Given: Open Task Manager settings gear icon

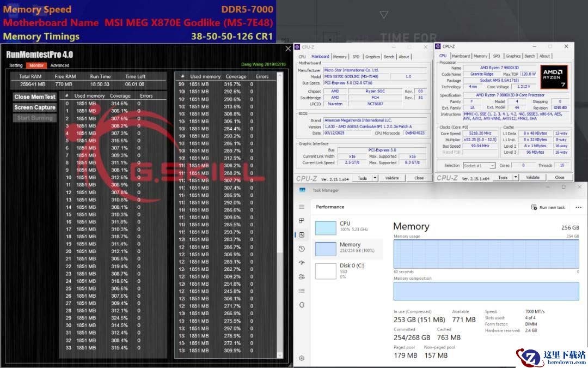Looking at the screenshot, I should (x=302, y=358).
